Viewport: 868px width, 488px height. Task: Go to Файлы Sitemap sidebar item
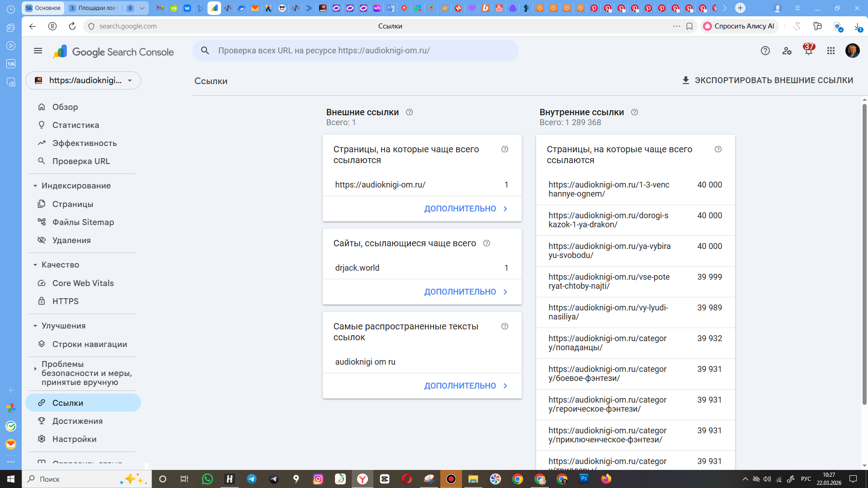[83, 222]
